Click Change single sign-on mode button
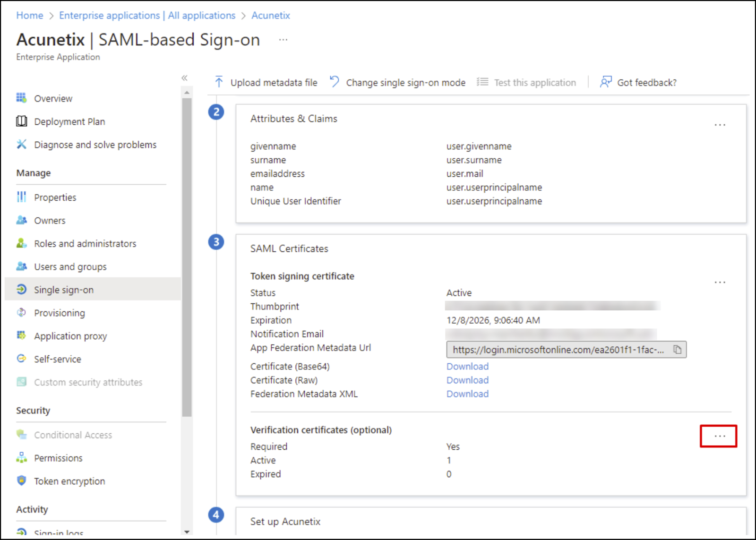756x540 pixels. pos(397,82)
